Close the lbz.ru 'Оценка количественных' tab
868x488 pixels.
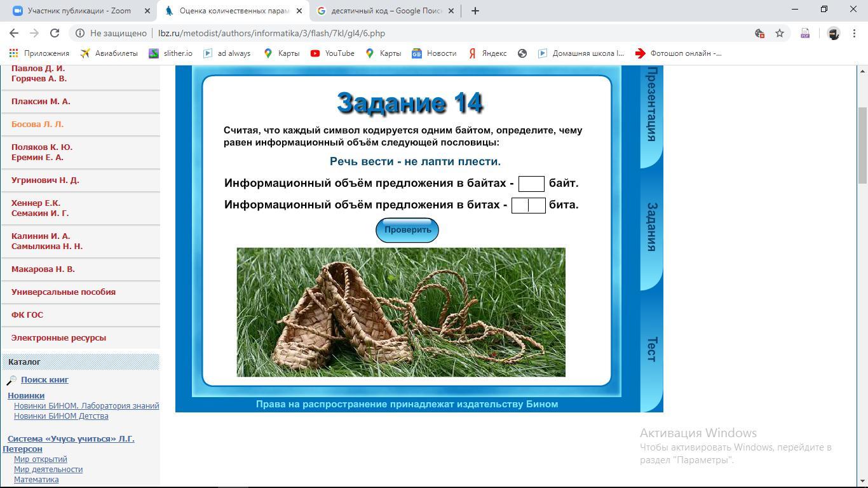coord(299,11)
